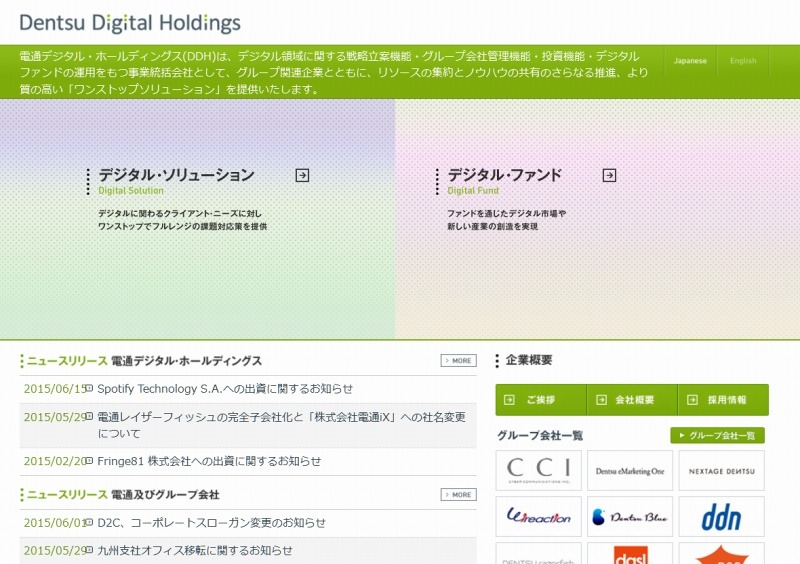
Task: Open the arrow icon beside デジタル・ソリューション
Action: (302, 176)
